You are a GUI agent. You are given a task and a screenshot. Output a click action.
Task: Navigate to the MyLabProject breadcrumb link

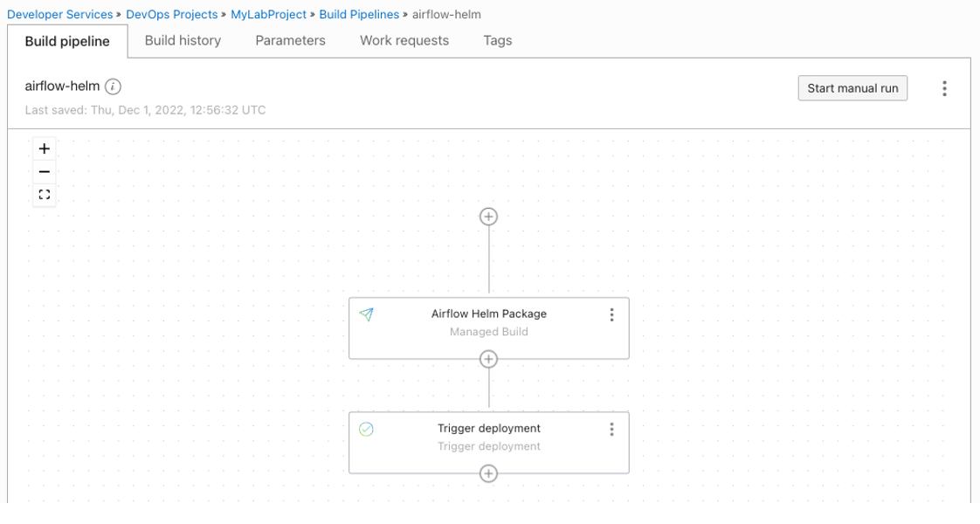(268, 15)
